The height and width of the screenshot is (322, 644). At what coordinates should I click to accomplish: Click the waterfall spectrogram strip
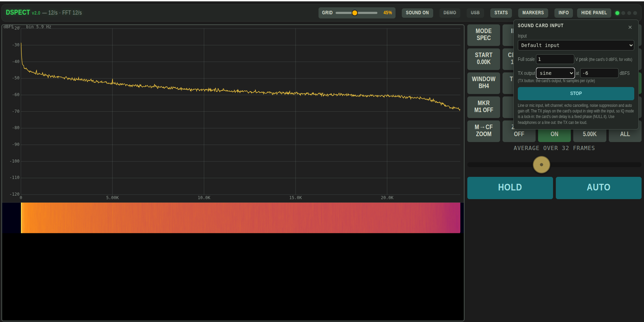coord(240,218)
